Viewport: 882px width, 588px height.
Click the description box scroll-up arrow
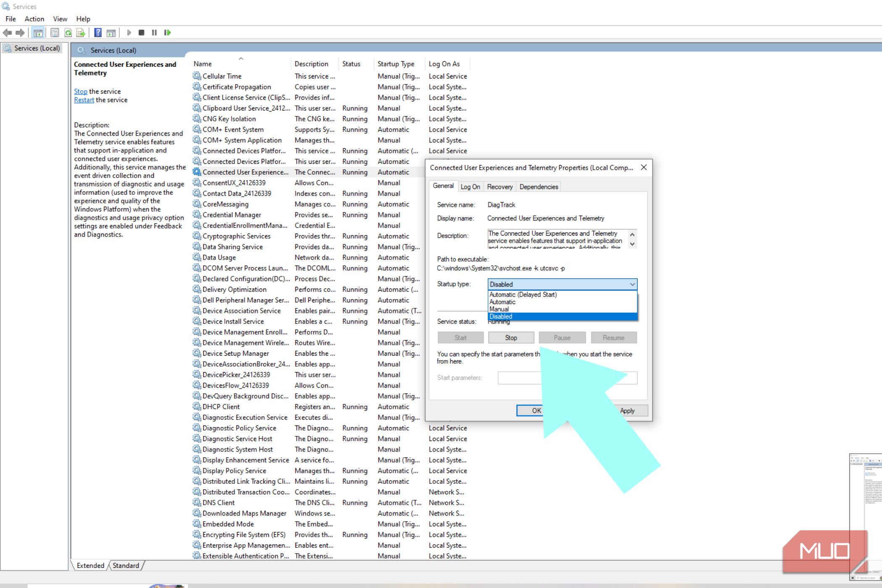coord(632,234)
